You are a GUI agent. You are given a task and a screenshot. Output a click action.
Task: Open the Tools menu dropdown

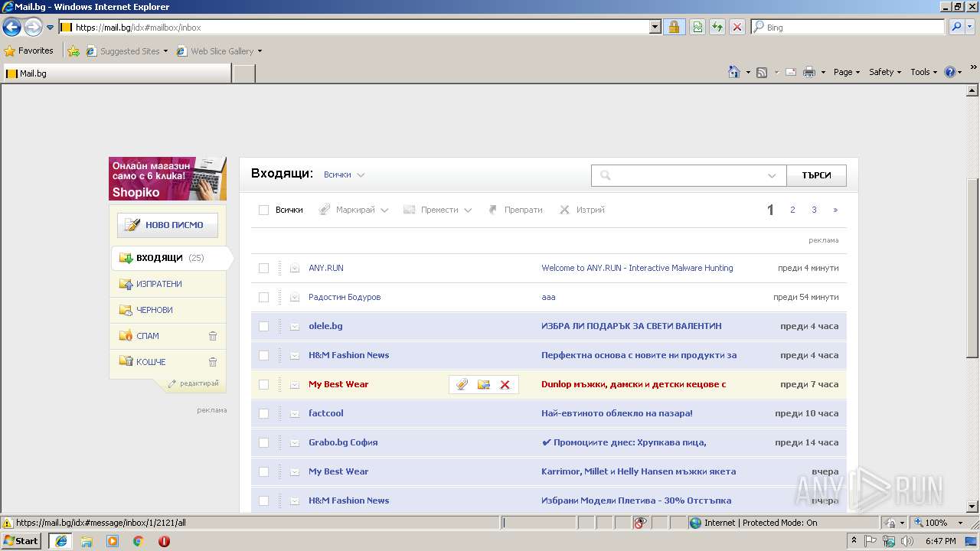pos(924,72)
